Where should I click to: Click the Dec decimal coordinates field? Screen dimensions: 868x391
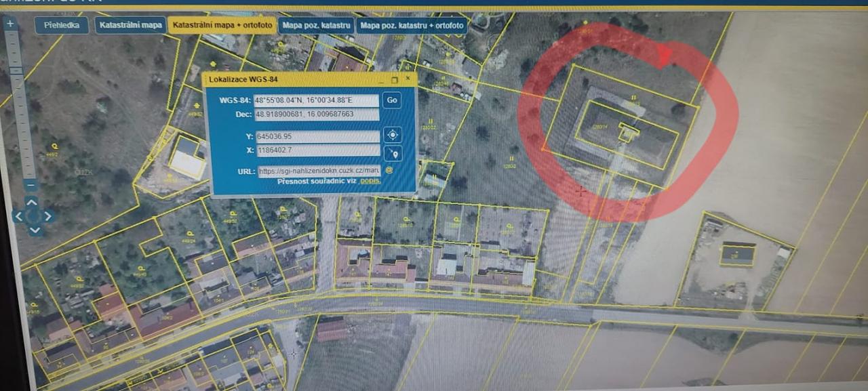316,115
